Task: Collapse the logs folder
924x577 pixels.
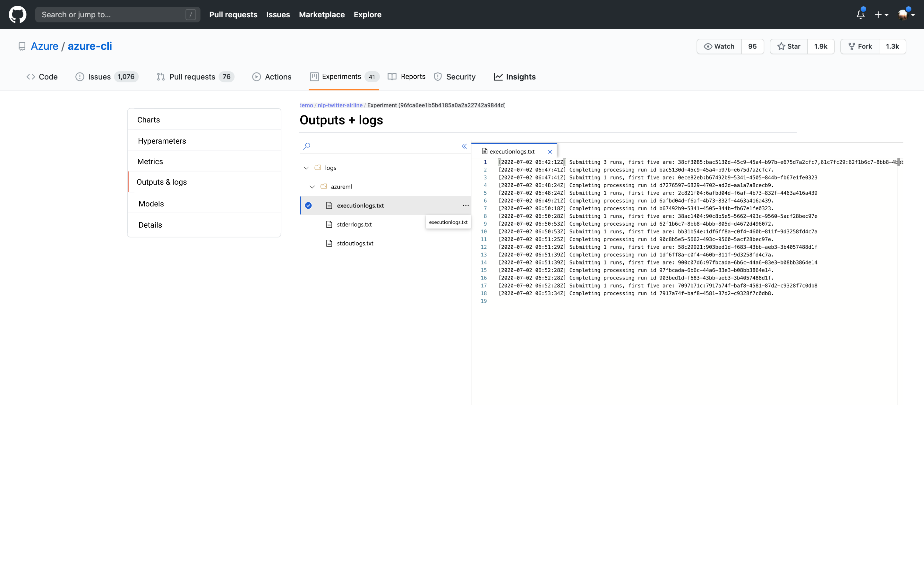Action: (306, 168)
